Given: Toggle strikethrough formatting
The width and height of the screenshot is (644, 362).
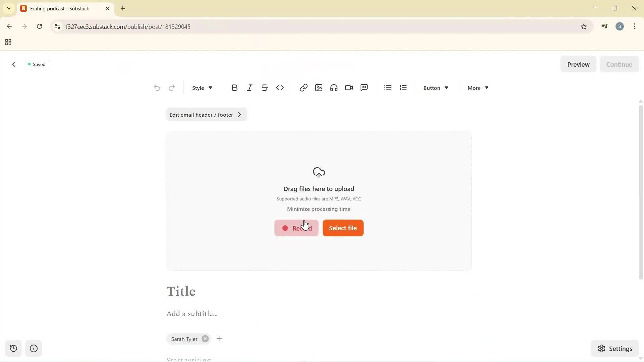Looking at the screenshot, I should coord(265,87).
